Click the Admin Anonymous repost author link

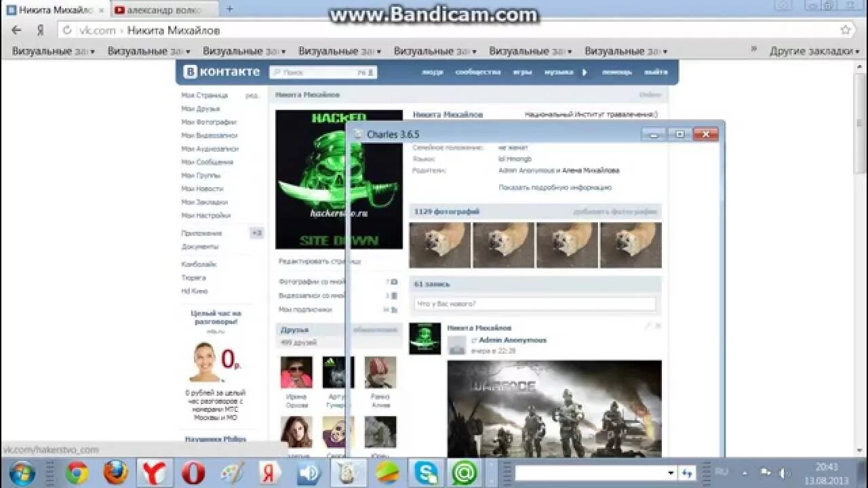[513, 340]
